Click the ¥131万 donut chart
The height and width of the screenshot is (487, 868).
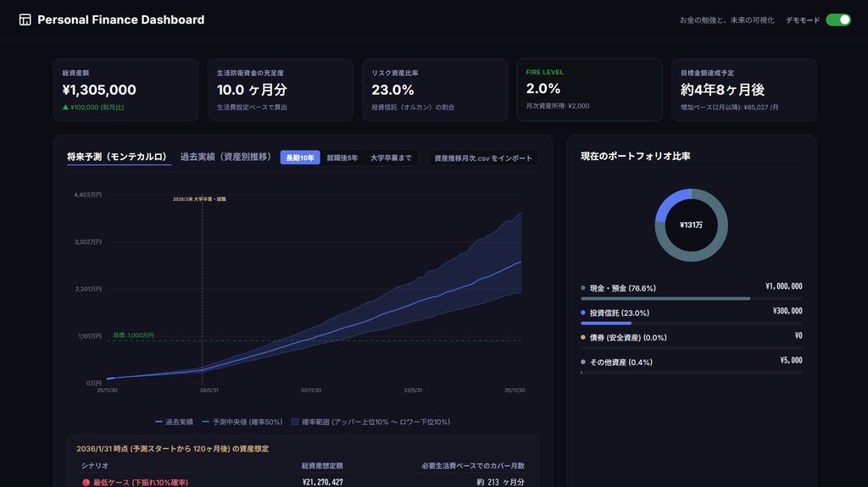(692, 225)
